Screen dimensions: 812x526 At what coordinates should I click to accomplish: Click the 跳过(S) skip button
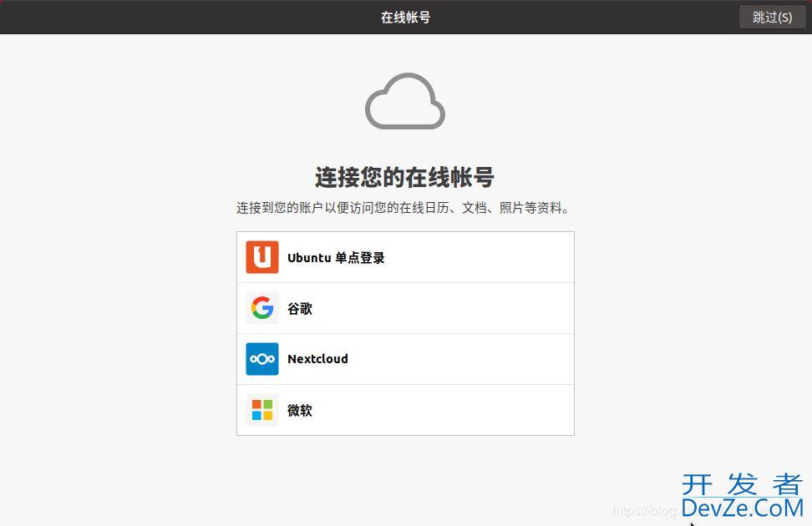tap(772, 17)
